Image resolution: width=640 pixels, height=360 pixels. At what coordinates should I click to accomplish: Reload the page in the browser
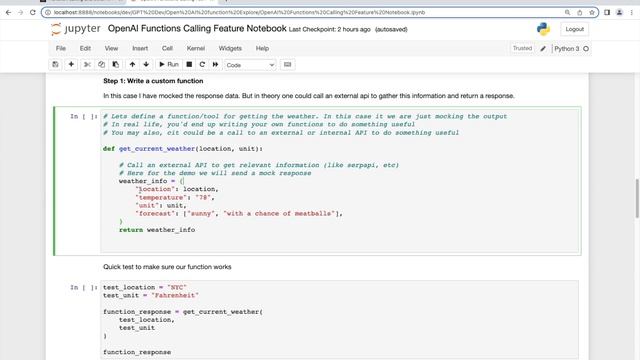tap(33, 12)
